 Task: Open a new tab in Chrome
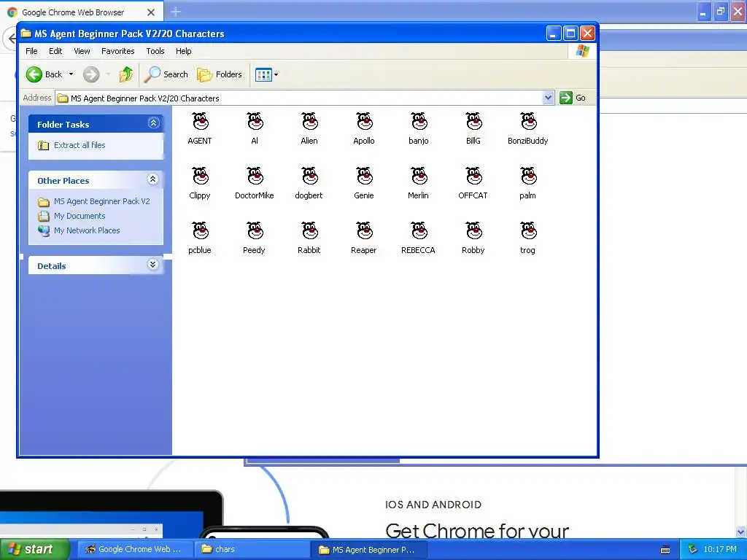(x=176, y=12)
